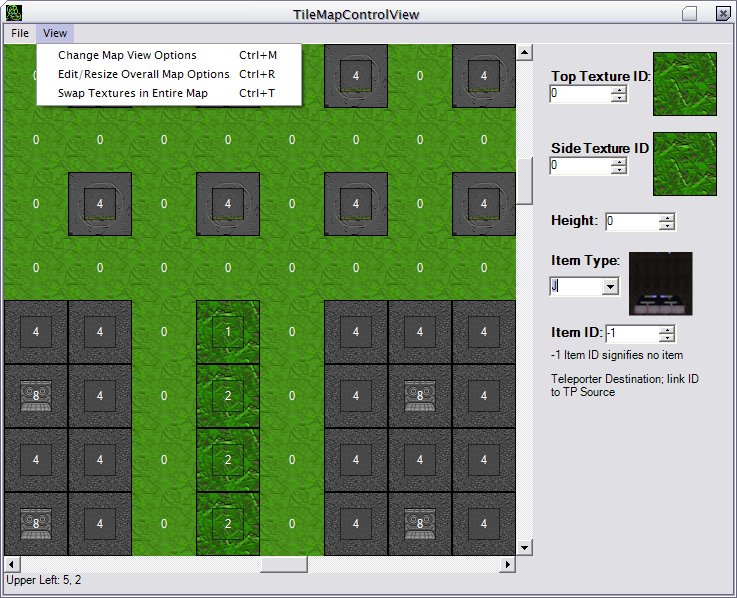Click Swap Textures in Entire Map

pos(133,93)
